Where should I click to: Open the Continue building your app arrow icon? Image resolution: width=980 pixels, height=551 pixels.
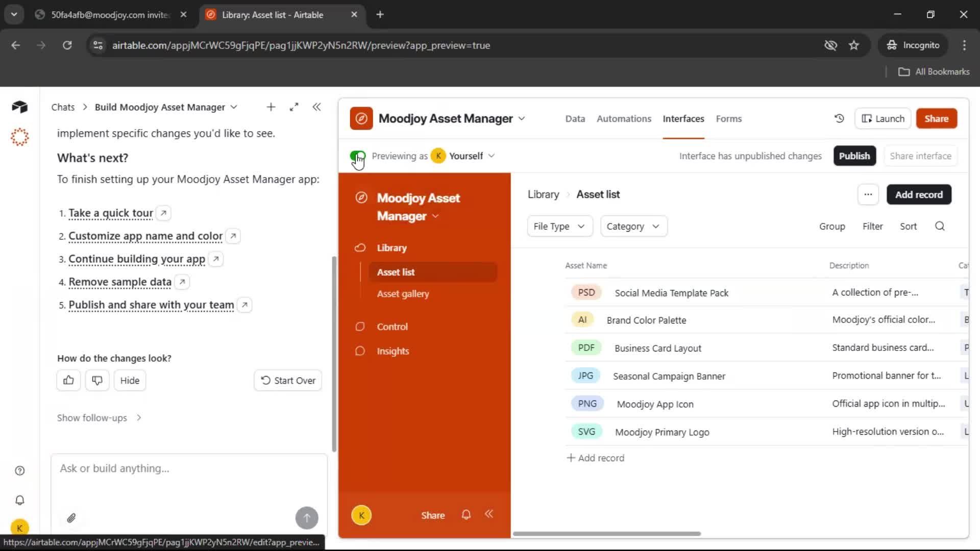pos(216,259)
